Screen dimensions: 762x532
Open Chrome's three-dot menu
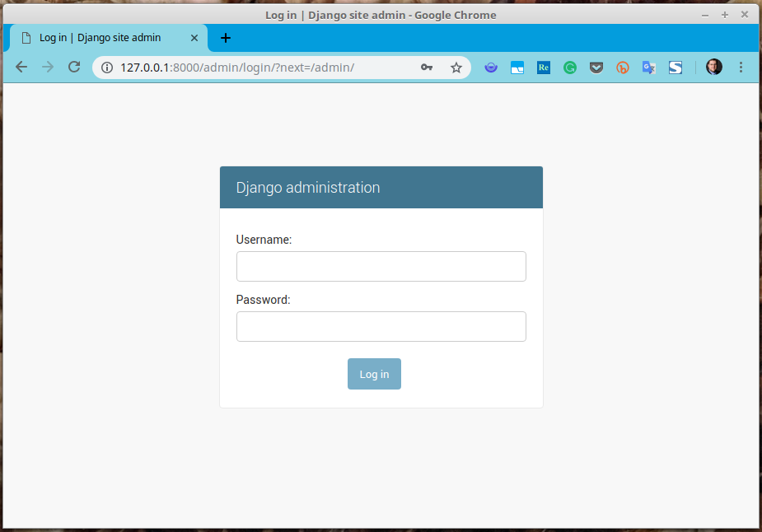(741, 67)
